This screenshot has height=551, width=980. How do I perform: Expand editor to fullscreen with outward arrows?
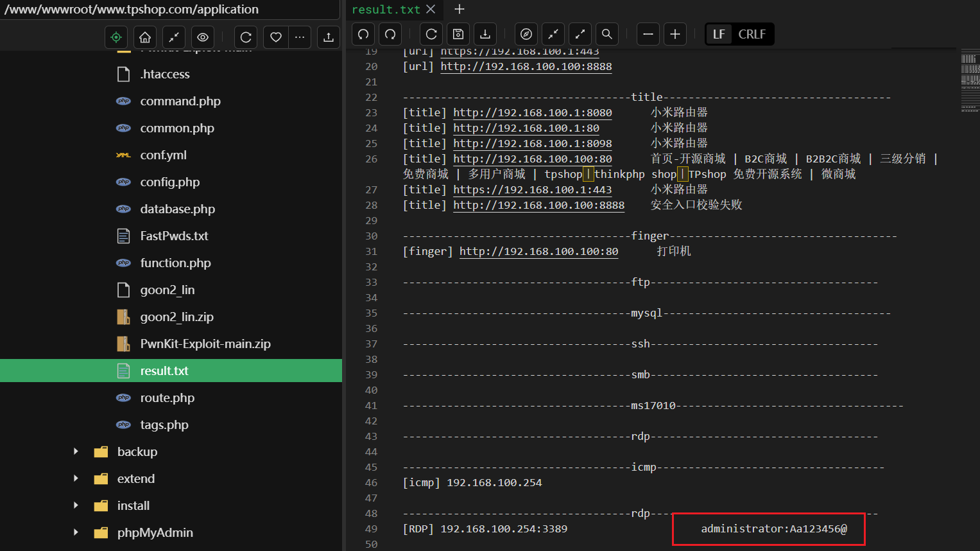pyautogui.click(x=580, y=34)
